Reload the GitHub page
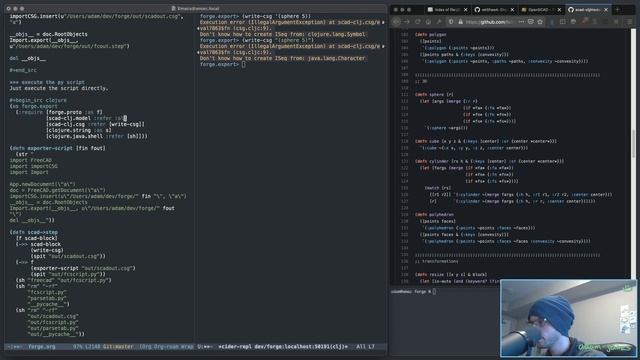The image size is (640, 360). [418, 22]
